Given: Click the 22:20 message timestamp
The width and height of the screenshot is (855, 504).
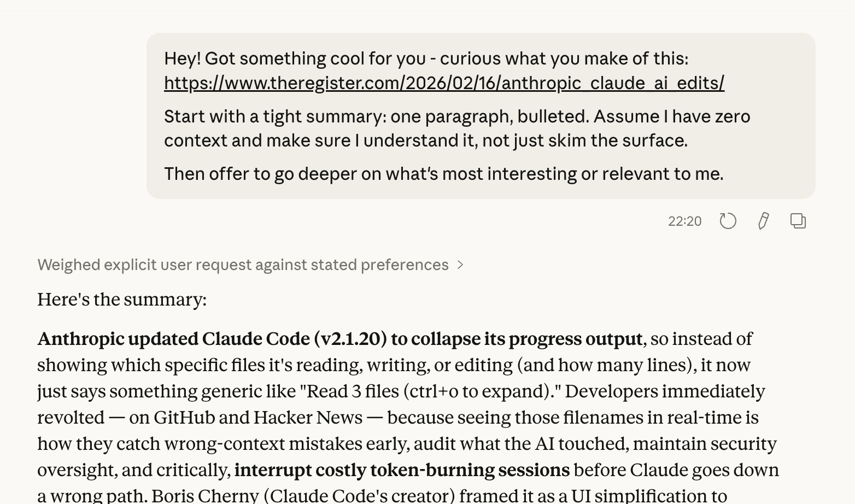Looking at the screenshot, I should pos(684,221).
